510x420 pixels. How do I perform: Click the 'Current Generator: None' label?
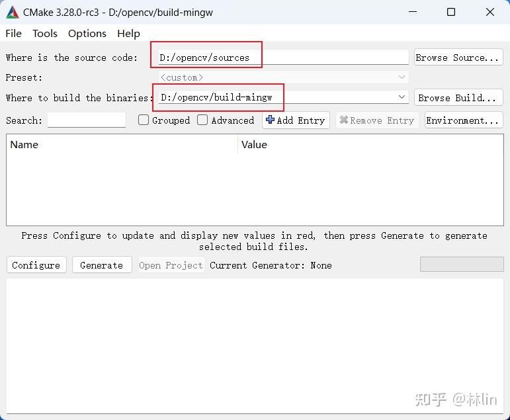pos(271,265)
